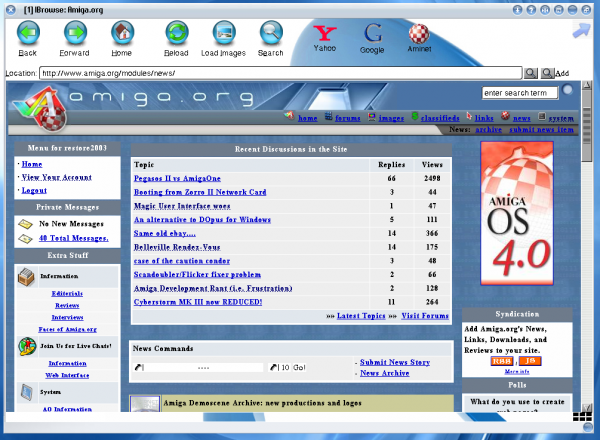Screen dimensions: 600x440
Task: Open the forums navigation link
Action: coord(347,118)
